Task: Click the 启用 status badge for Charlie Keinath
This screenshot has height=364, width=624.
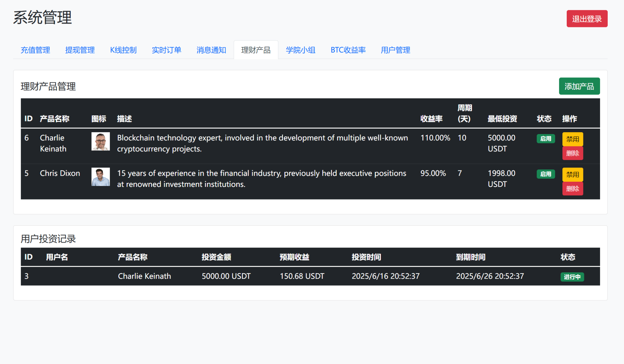Action: click(x=545, y=139)
